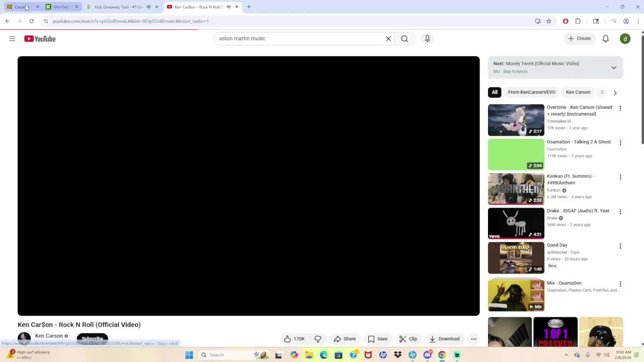Open Dropbox from taskbar

click(x=397, y=355)
